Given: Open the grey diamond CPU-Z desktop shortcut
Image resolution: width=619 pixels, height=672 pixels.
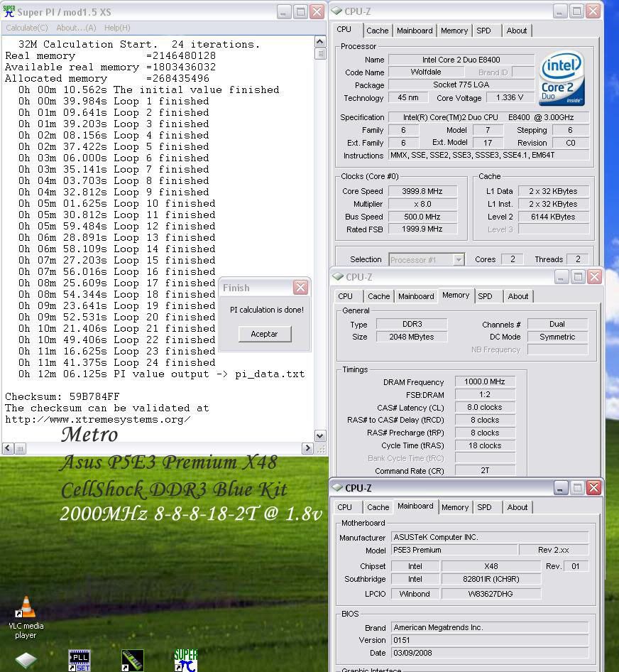Looking at the screenshot, I should click(x=26, y=661).
